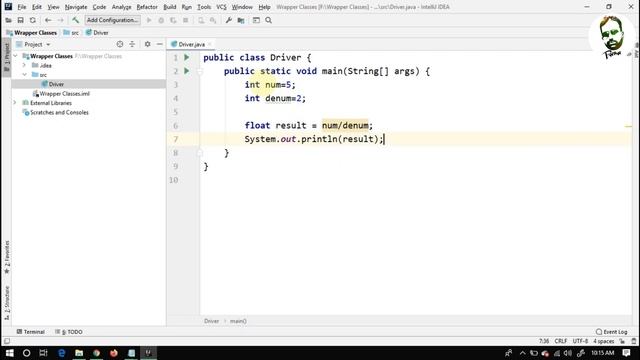Open the Build menu
This screenshot has height=360, width=640.
pyautogui.click(x=170, y=7)
